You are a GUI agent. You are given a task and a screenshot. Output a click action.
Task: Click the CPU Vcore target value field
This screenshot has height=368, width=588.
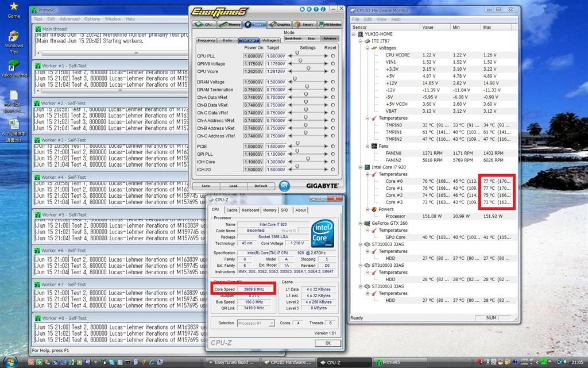(x=276, y=71)
